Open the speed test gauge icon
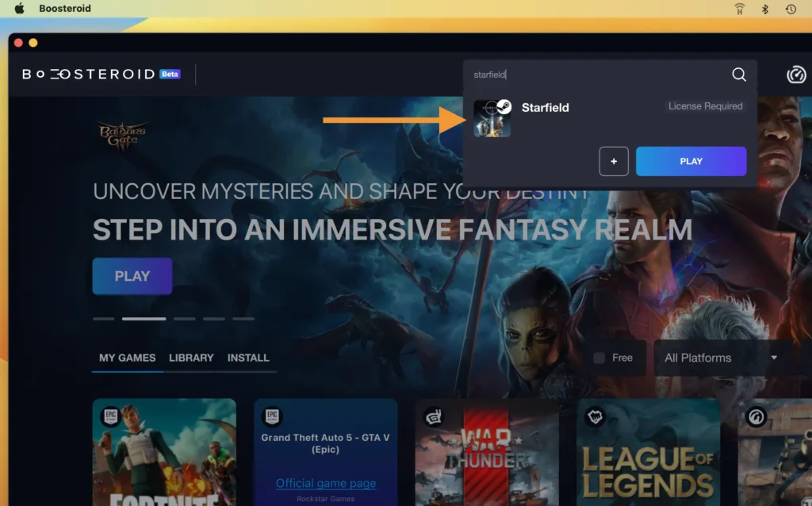Screen dimensions: 812x506 [x=796, y=75]
